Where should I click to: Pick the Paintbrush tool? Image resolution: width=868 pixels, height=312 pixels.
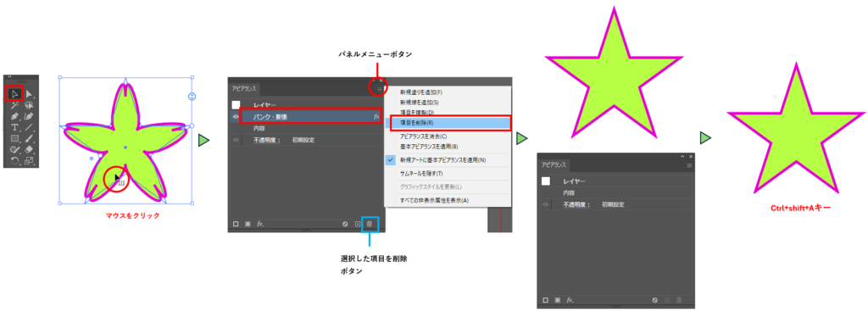[x=30, y=138]
